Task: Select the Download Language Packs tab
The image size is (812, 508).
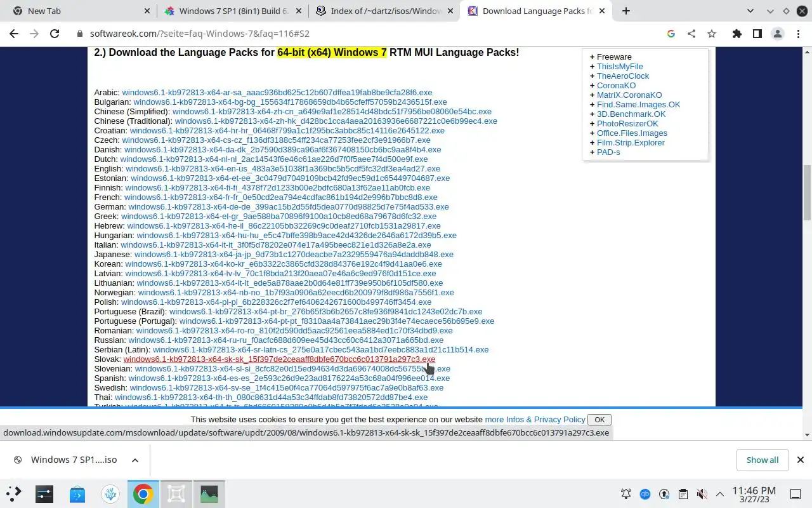Action: point(536,11)
